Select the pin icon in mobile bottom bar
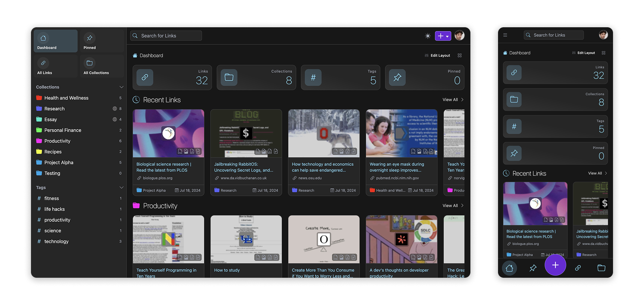Screen dimensions: 644x305 (x=533, y=268)
